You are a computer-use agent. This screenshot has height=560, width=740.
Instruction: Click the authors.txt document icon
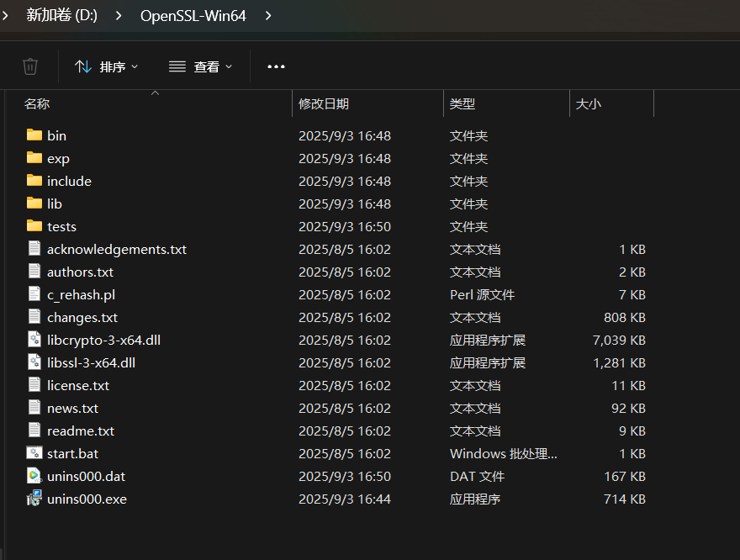pyautogui.click(x=34, y=271)
